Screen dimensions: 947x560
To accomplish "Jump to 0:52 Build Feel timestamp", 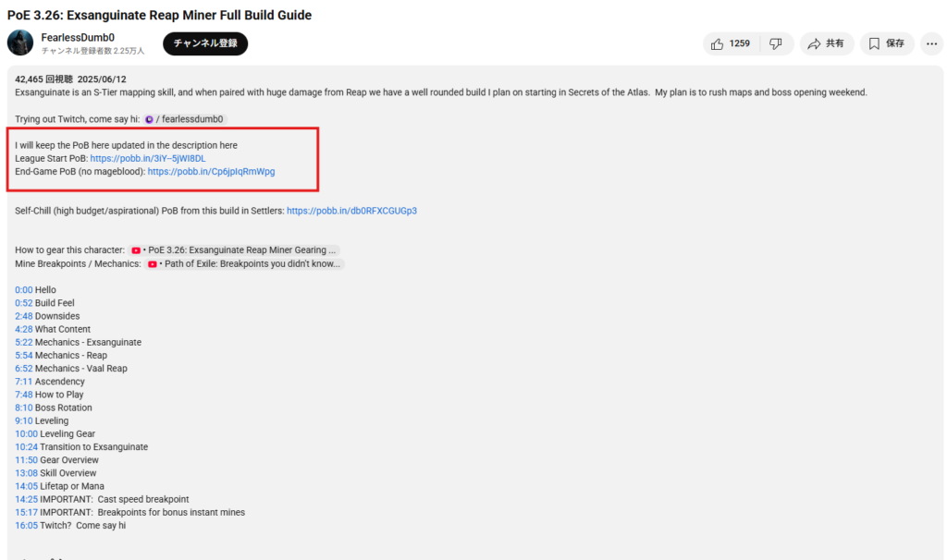I will [x=23, y=303].
